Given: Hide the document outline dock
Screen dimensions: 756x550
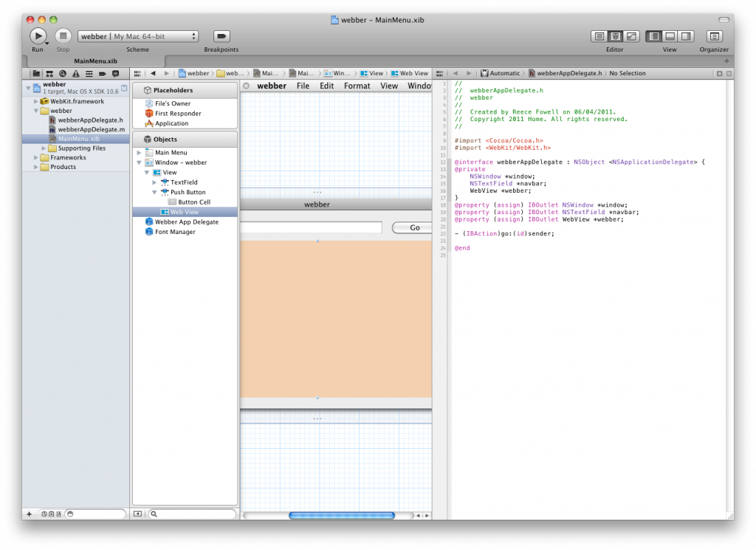Looking at the screenshot, I should [137, 514].
